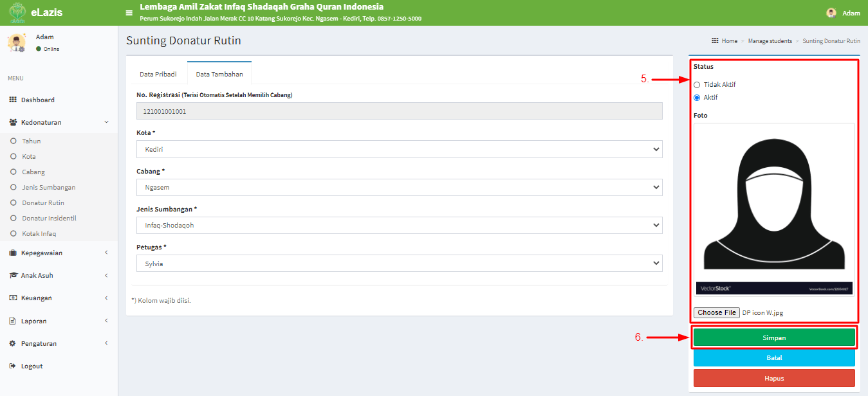
Task: Toggle the hamburger sidebar menu icon
Action: (x=129, y=13)
